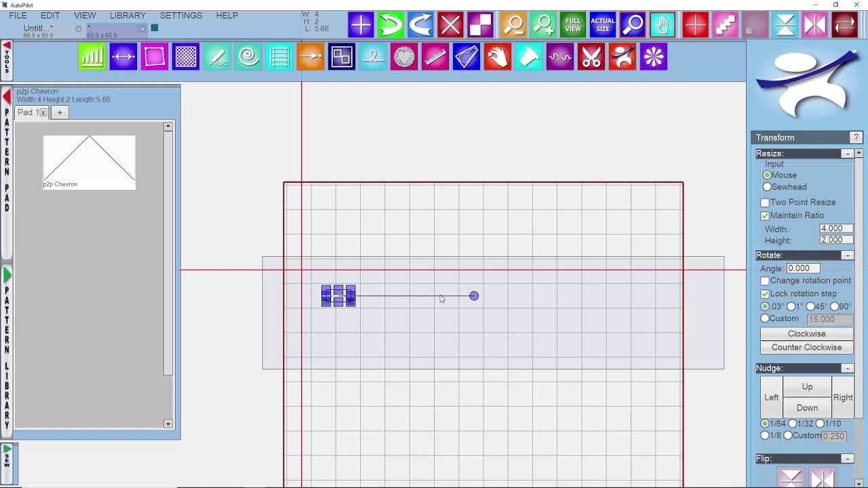Collapse the Rotate section
The width and height of the screenshot is (868, 488).
(x=847, y=256)
